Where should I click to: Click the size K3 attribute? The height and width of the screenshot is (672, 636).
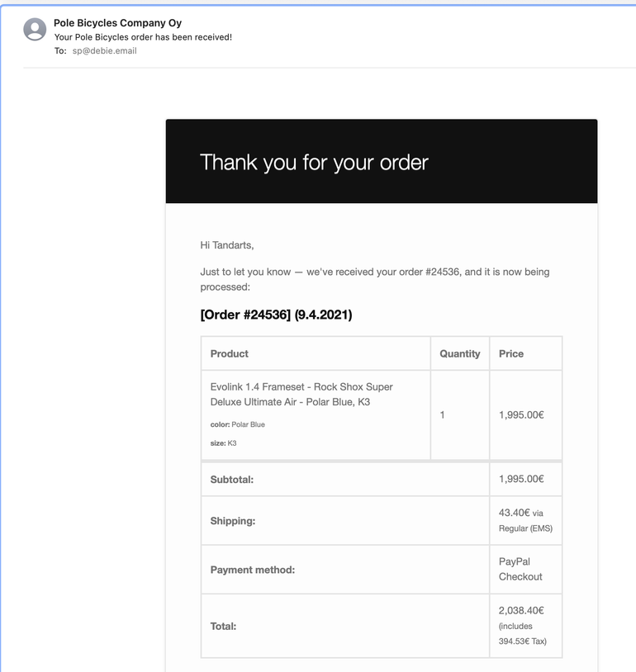click(x=224, y=443)
